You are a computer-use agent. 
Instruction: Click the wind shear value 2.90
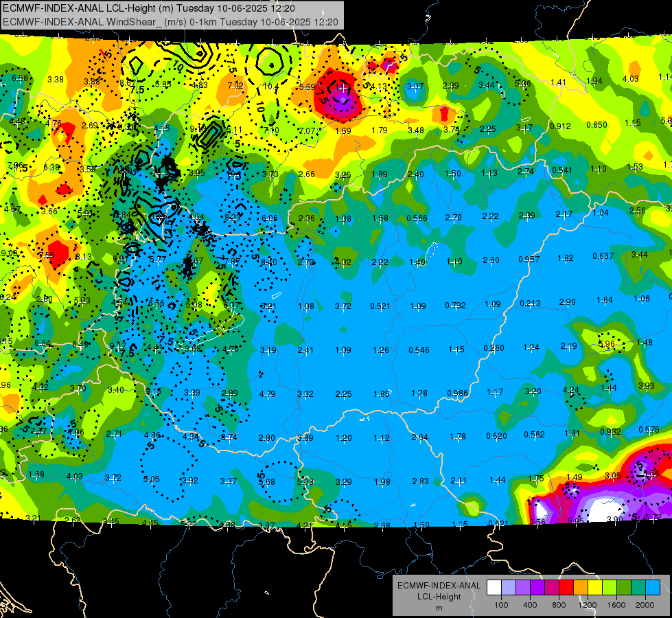[567, 302]
